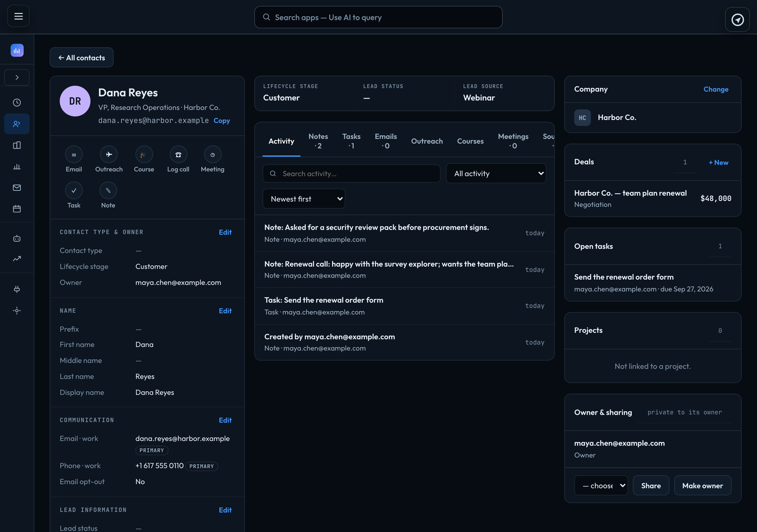
Task: Click the Email quick action icon
Action: click(x=74, y=154)
